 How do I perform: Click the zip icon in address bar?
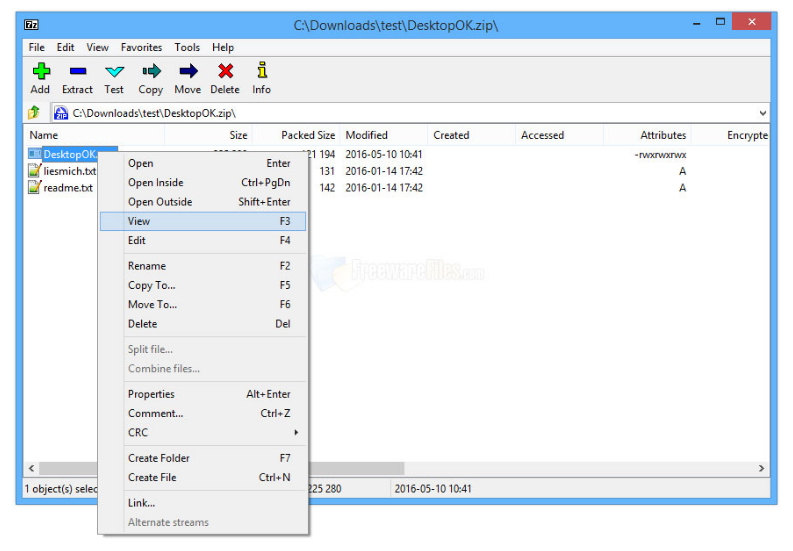click(61, 113)
